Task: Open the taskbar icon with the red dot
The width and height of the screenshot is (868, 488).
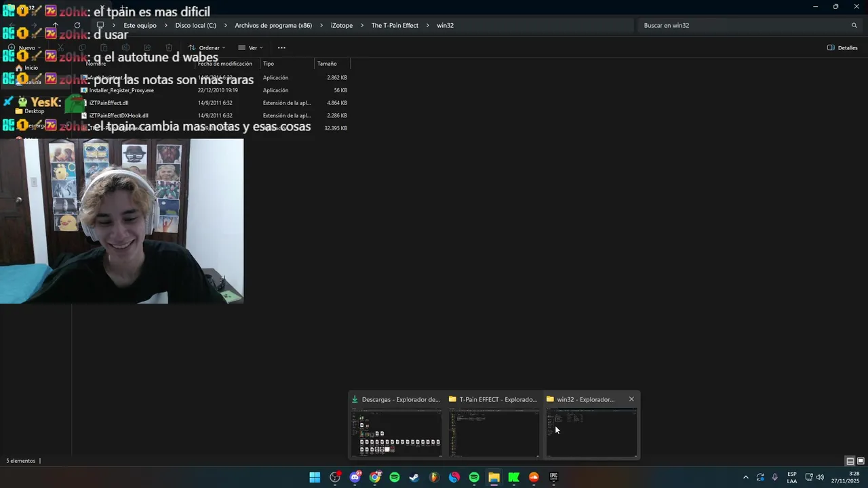Action: [x=335, y=477]
